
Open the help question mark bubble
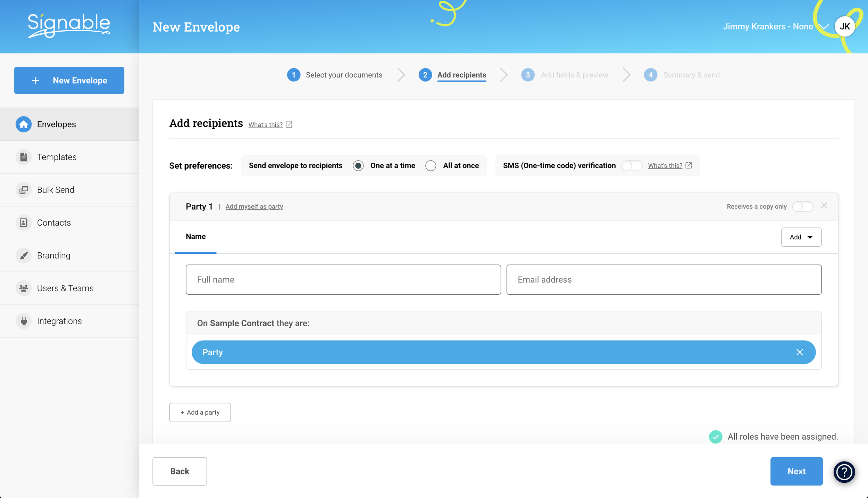(x=844, y=472)
